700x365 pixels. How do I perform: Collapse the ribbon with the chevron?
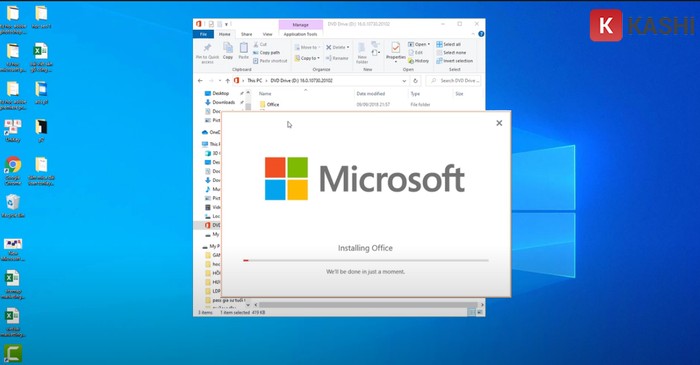click(x=473, y=34)
